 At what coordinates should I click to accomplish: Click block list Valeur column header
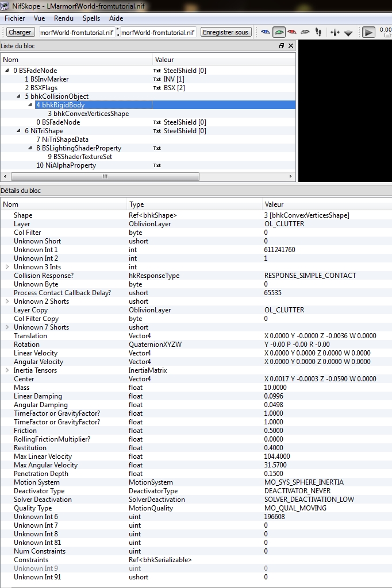point(224,60)
